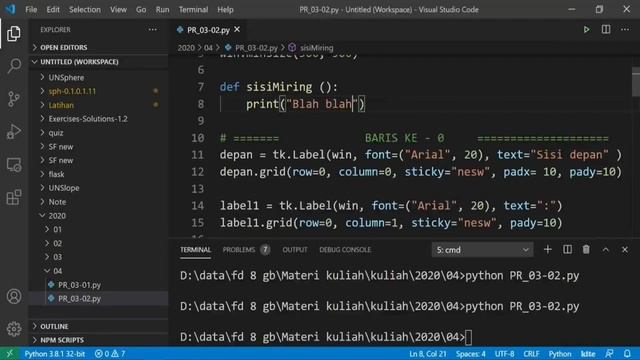Open Explorer views and more actions ellipsis
This screenshot has height=360, width=640.
(153, 30)
